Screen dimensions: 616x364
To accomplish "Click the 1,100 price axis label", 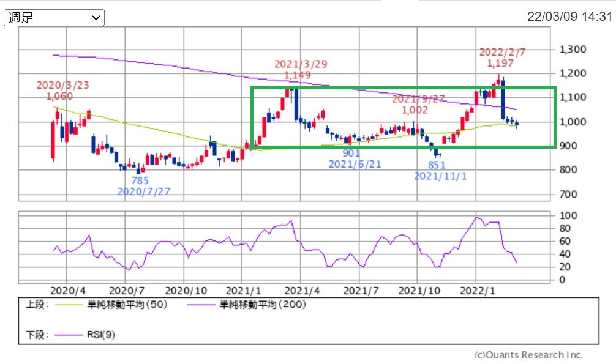I will coord(573,97).
